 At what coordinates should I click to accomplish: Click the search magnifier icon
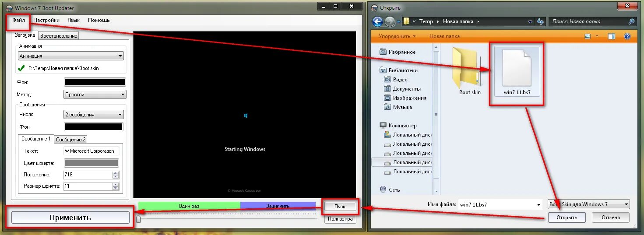(631, 21)
